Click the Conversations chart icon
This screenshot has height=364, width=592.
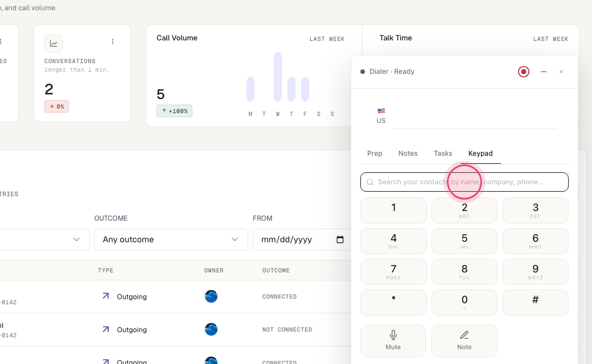pos(54,43)
